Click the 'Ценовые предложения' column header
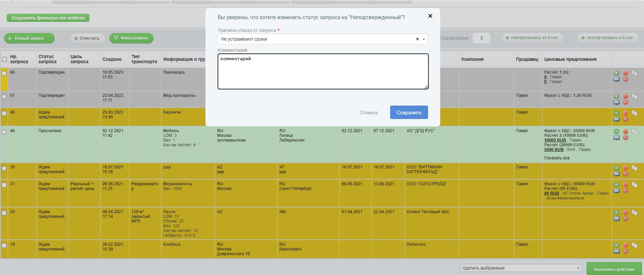644x275 pixels. point(570,59)
